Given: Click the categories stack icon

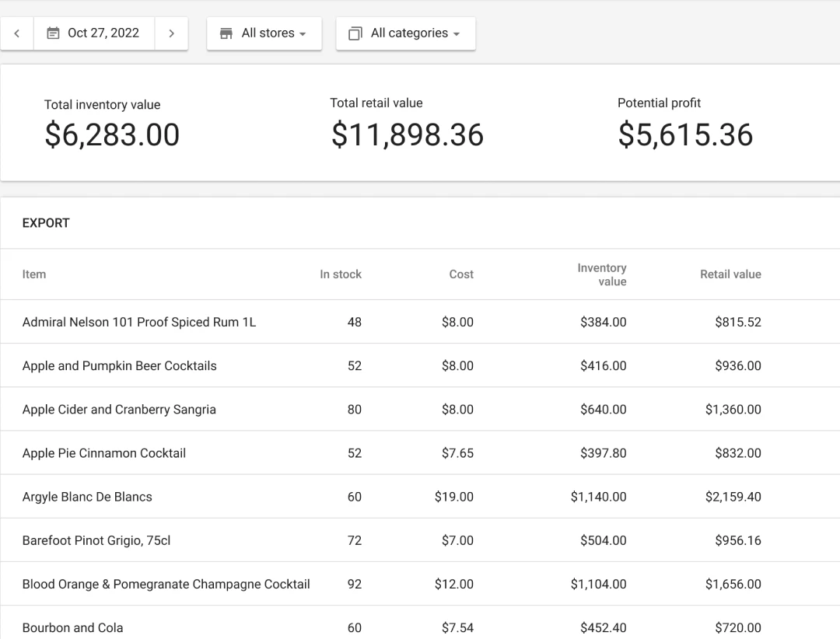Looking at the screenshot, I should pyautogui.click(x=355, y=33).
